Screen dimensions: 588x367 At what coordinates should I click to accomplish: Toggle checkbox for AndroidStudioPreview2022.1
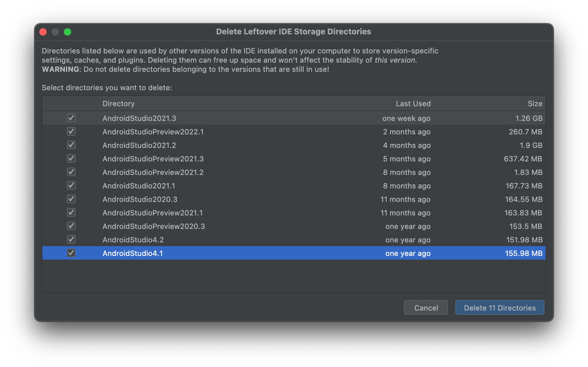[71, 132]
